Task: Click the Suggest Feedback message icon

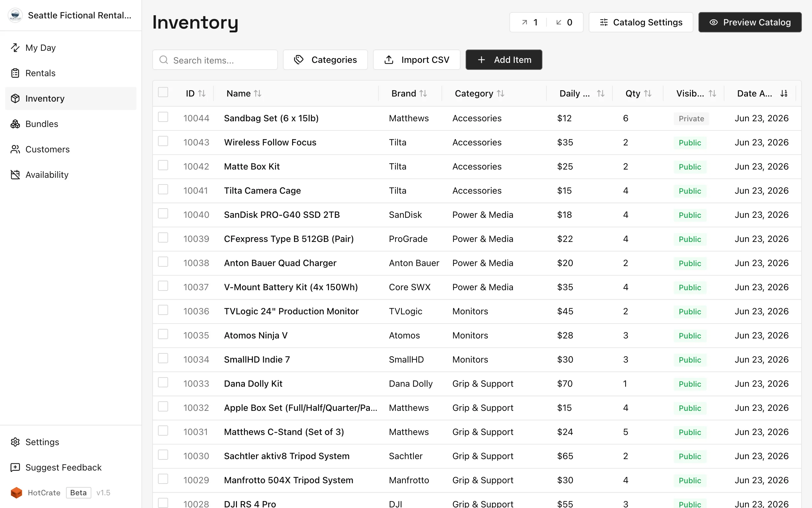Action: pos(15,467)
